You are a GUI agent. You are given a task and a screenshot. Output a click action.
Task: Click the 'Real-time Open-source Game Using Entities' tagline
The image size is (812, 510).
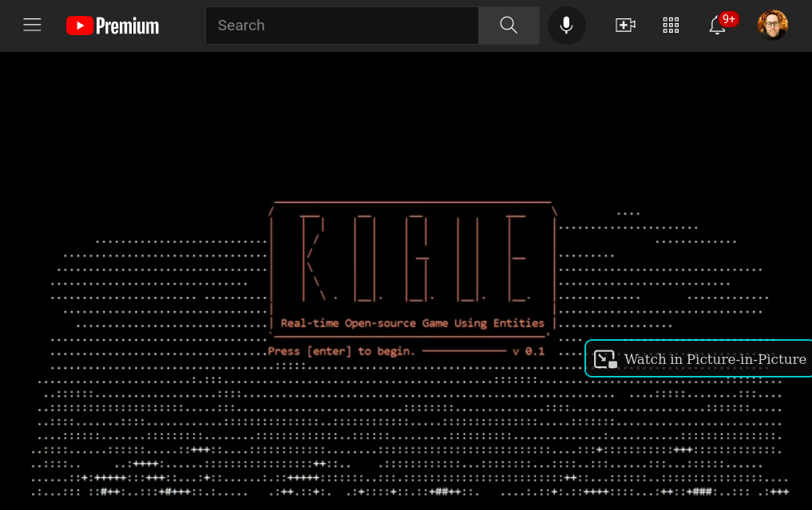pos(412,323)
